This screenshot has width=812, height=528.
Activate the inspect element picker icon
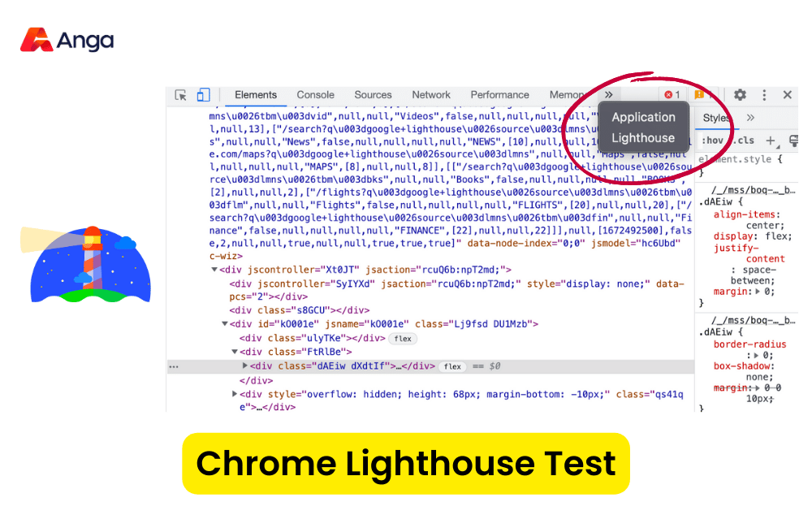181,95
